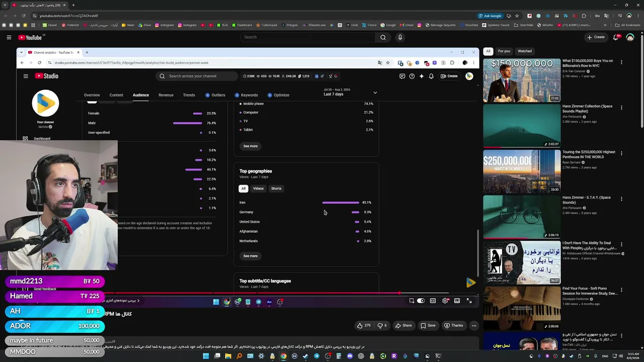The image size is (644, 362).
Task: Open options menu for Hans Zimmer Collection video
Action: 621,108
